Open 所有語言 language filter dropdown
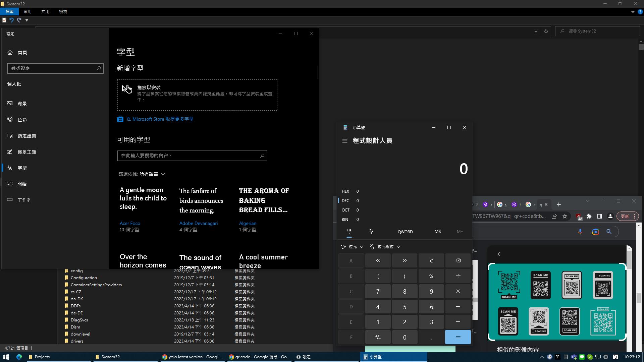The width and height of the screenshot is (644, 362). coord(152,174)
